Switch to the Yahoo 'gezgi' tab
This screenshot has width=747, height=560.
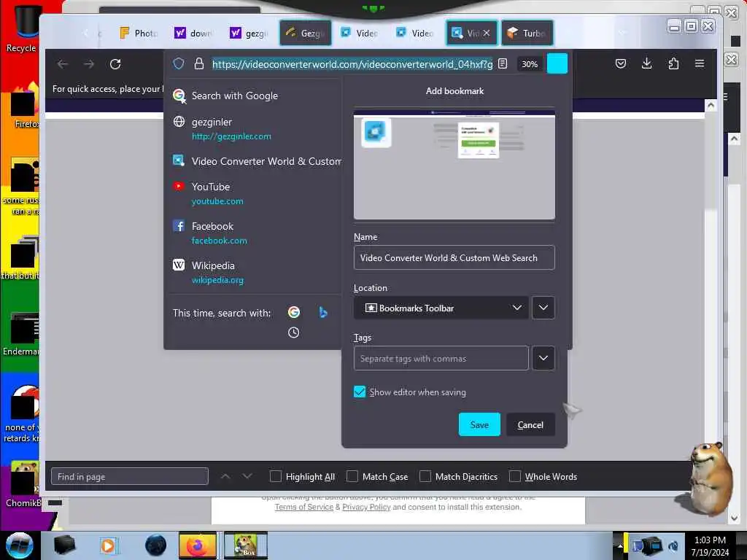249,33
